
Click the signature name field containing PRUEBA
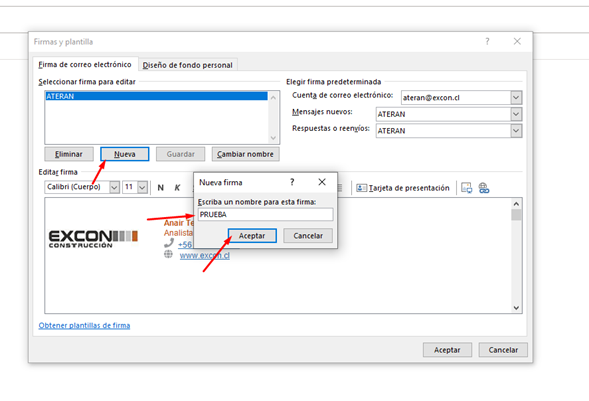coord(265,214)
